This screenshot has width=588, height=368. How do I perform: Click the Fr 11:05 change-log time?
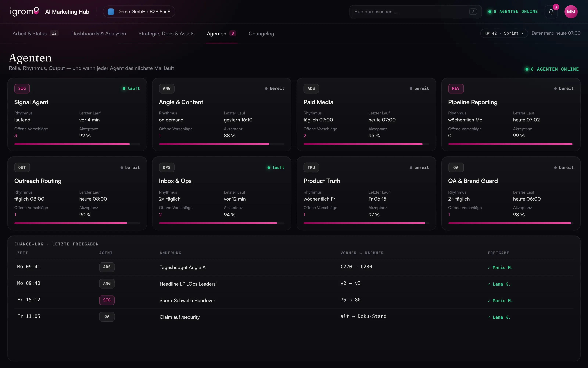pos(29,316)
